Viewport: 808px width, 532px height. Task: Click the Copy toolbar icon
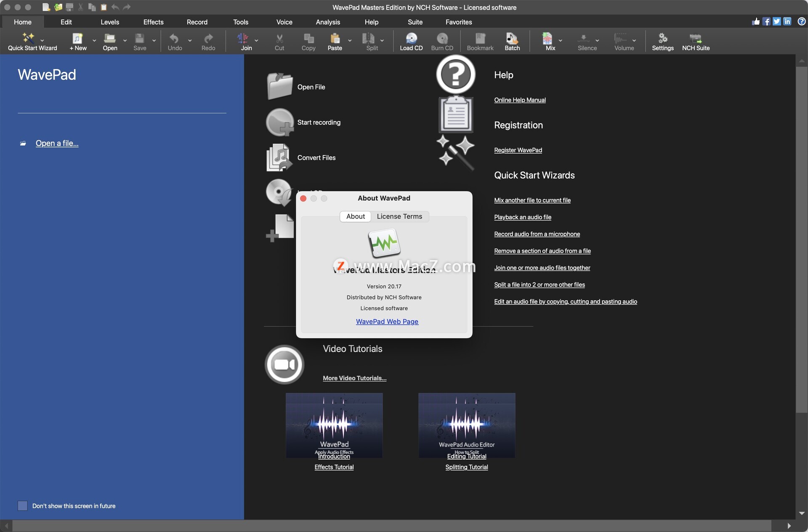pos(309,38)
